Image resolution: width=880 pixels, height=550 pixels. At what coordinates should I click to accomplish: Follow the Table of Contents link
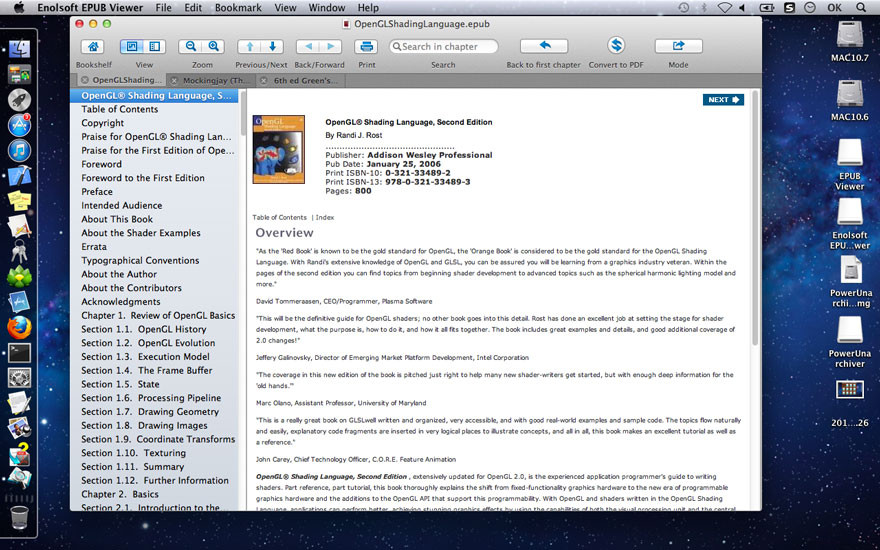(279, 217)
